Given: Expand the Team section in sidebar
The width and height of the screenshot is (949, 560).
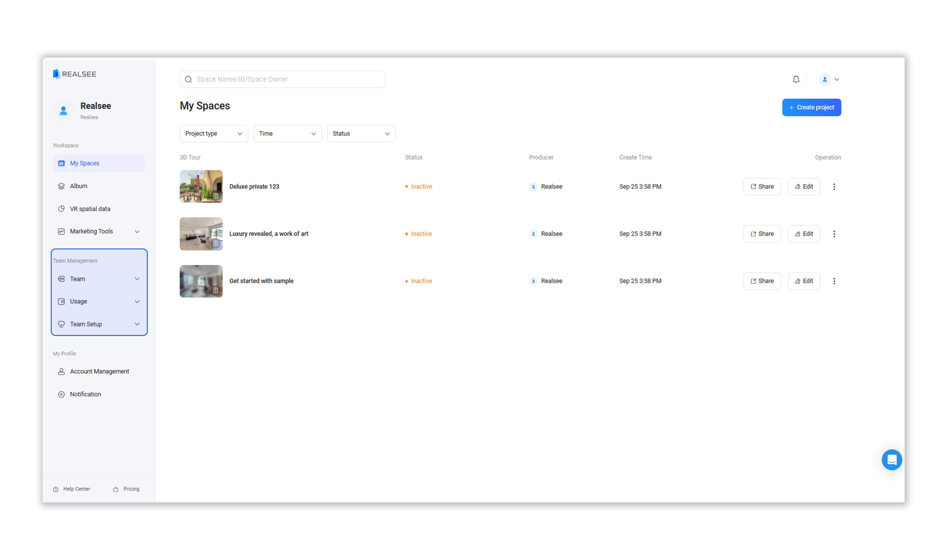Looking at the screenshot, I should tap(99, 279).
